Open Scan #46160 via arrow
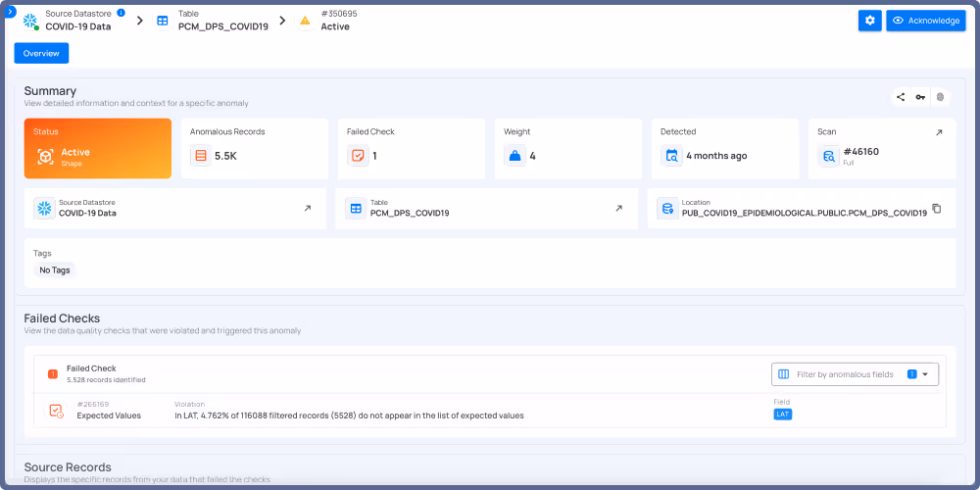The image size is (980, 490). coord(939,132)
